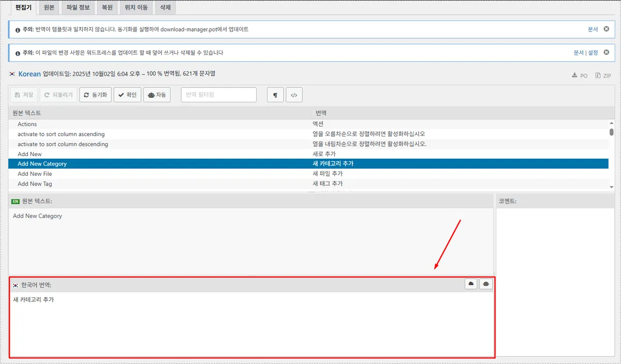
Task: Toggle the 확인 fuzzy flag for this string
Action: click(x=127, y=95)
